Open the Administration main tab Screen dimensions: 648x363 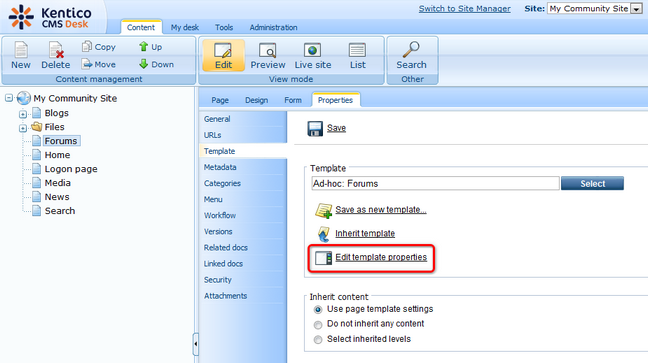coord(273,27)
